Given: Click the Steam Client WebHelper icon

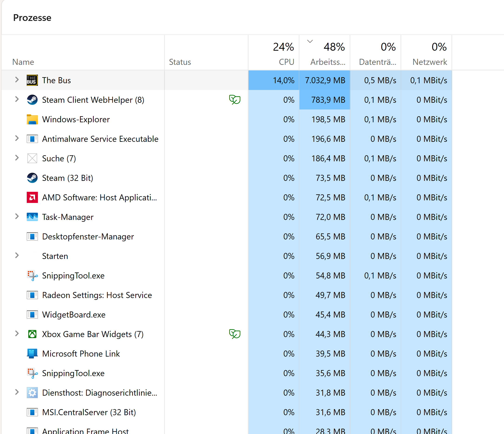Looking at the screenshot, I should point(32,100).
